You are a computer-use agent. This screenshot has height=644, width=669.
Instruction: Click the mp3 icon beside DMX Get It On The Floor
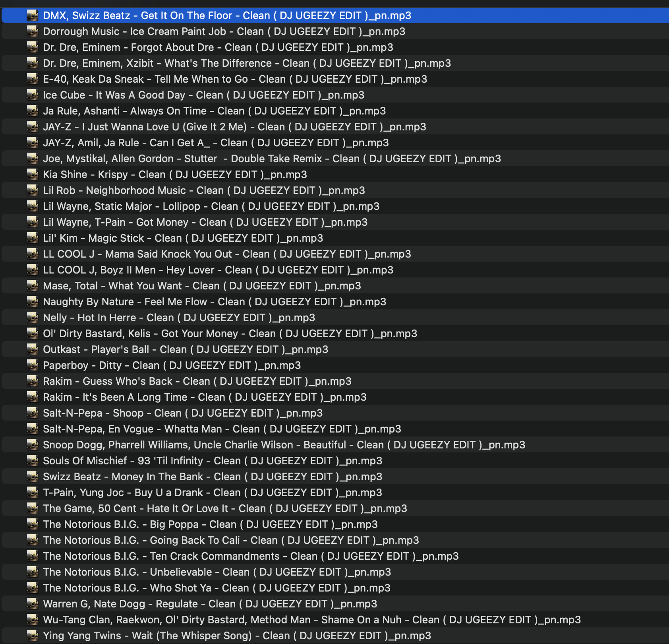(33, 16)
